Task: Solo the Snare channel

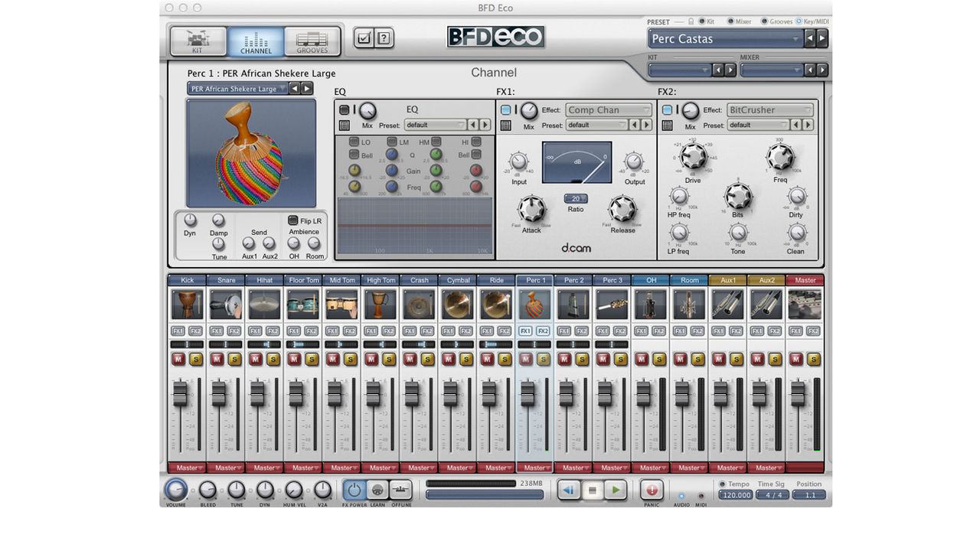Action: pyautogui.click(x=235, y=359)
